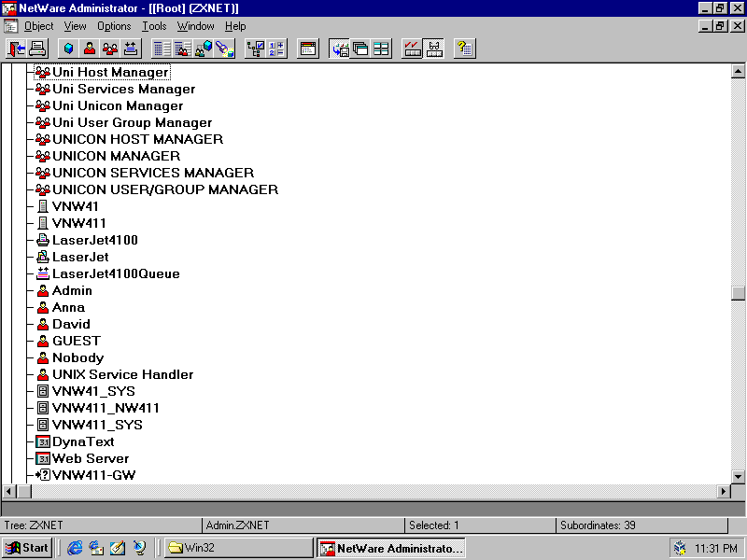This screenshot has width=747, height=560.
Task: Click the document icon left of Object menu
Action: [x=10, y=26]
